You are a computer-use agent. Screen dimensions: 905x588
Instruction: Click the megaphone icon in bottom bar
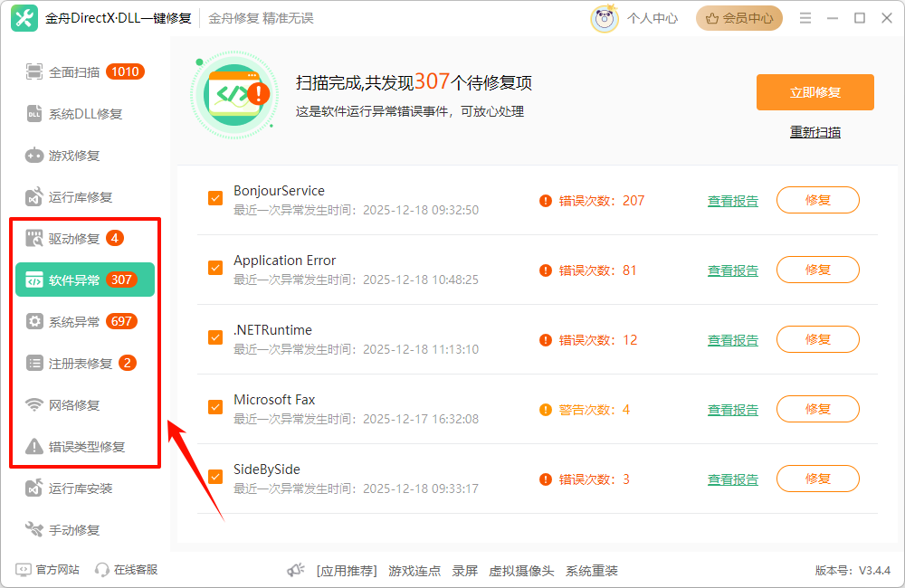tap(295, 571)
